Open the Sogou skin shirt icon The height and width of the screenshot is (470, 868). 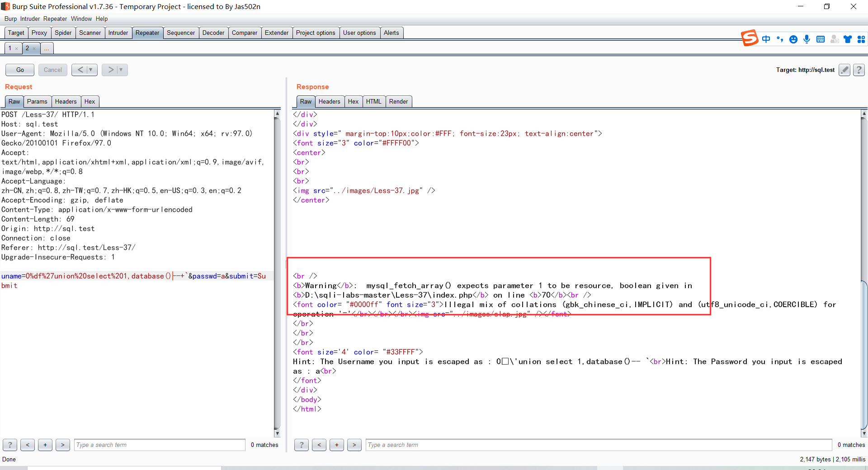[x=848, y=39]
